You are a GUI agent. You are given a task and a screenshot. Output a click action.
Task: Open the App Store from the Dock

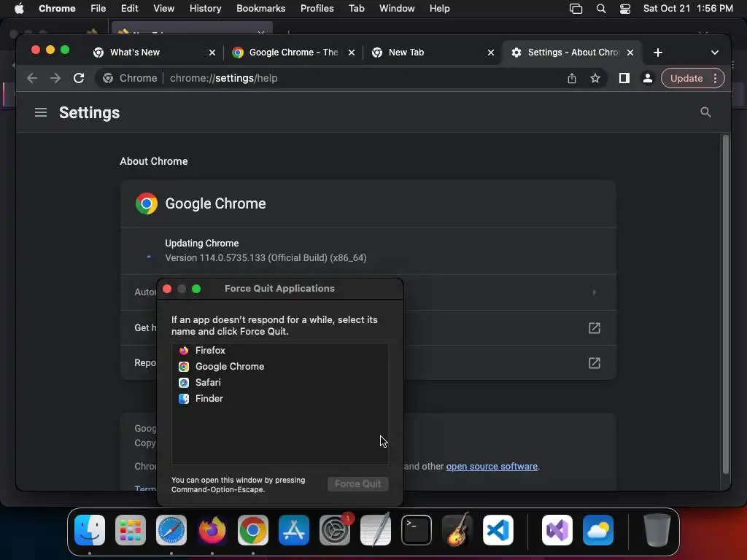tap(294, 530)
